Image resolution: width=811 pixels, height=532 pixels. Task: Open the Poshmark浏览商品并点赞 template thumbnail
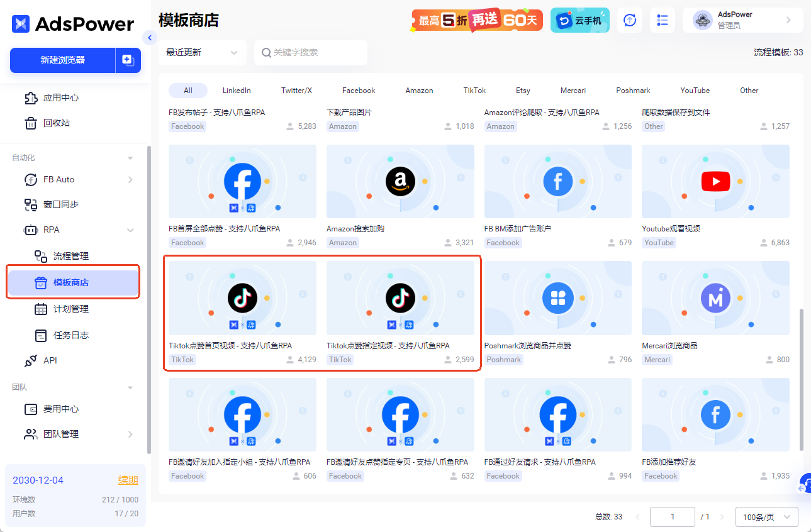click(558, 298)
